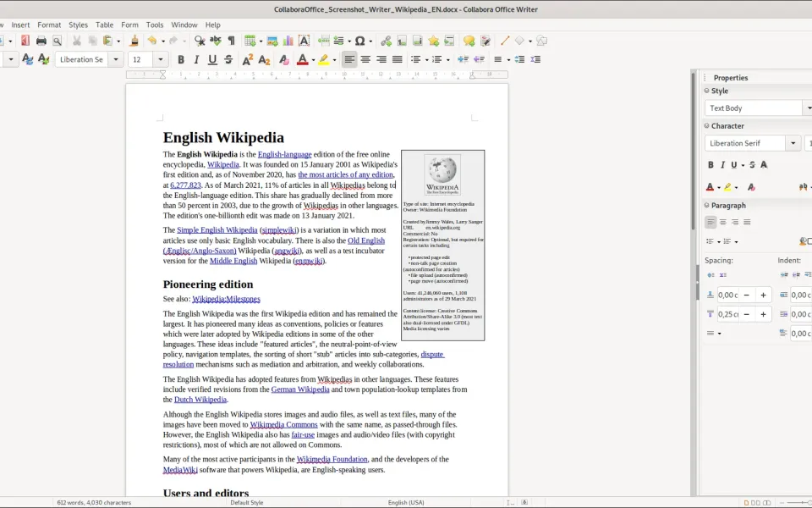Viewport: 812px width, 508px height.
Task: Apply sidebar font color red A
Action: pos(710,186)
